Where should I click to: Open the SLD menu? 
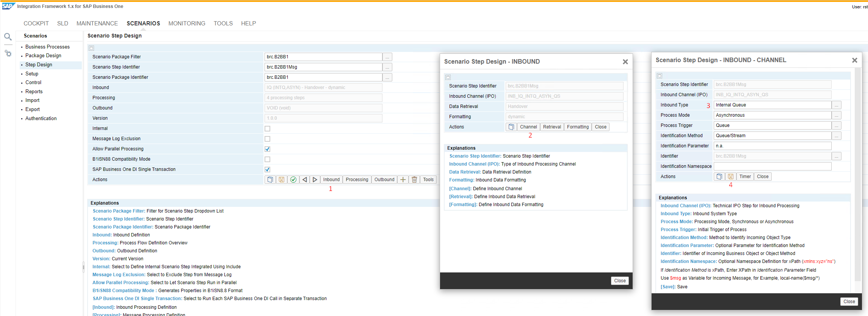point(63,23)
